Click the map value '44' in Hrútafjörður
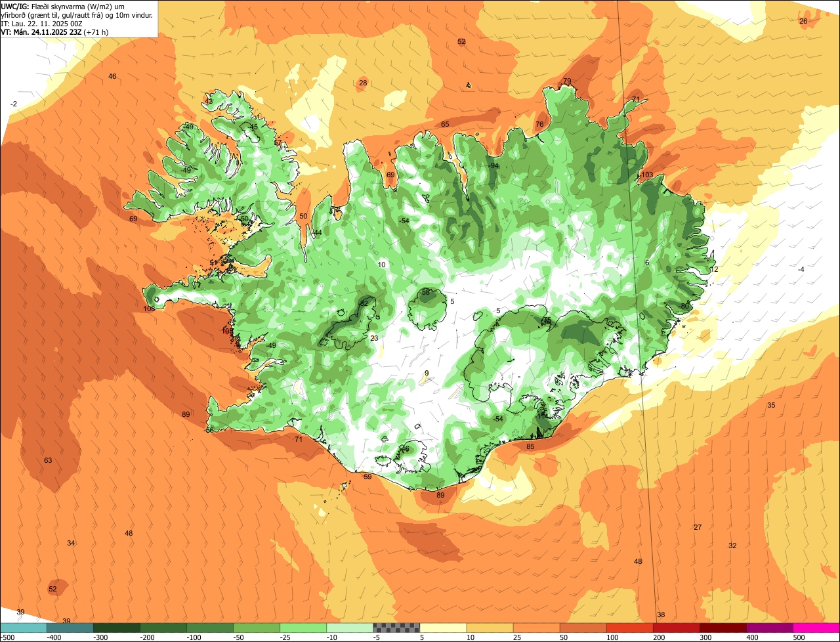The height and width of the screenshot is (642, 840). [318, 232]
